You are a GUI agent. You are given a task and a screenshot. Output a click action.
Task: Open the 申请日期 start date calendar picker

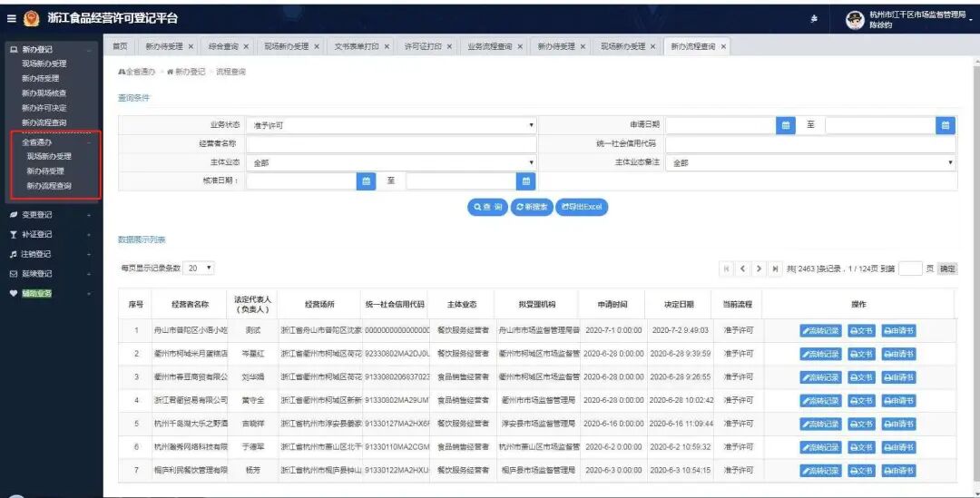click(786, 125)
